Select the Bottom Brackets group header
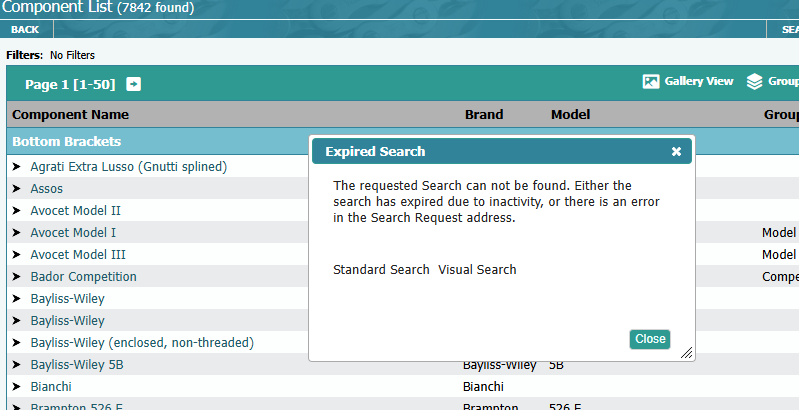 coord(66,142)
